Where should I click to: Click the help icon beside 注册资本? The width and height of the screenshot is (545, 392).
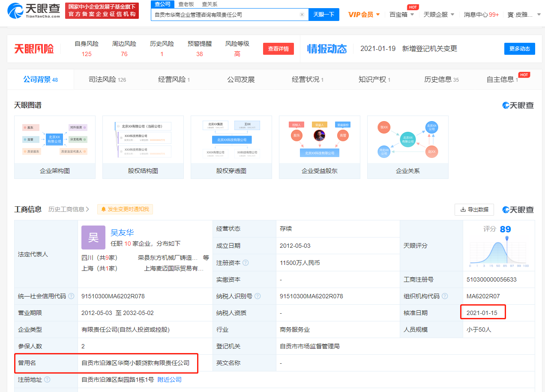[246, 263]
